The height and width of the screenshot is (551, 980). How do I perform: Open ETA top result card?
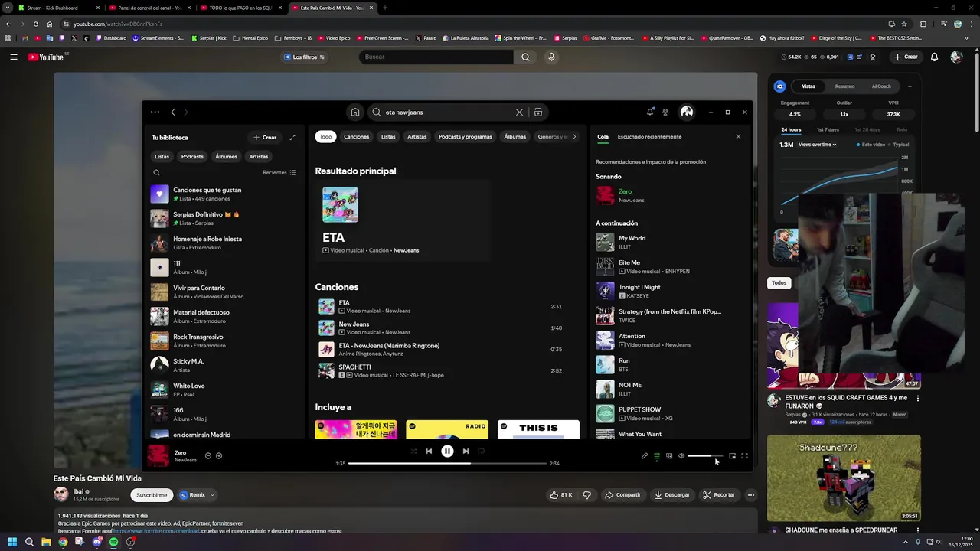point(402,221)
